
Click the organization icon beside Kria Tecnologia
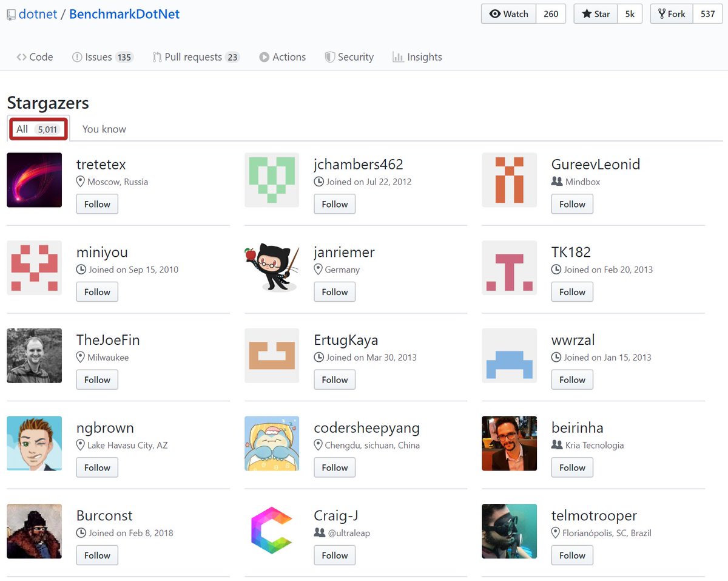(557, 445)
